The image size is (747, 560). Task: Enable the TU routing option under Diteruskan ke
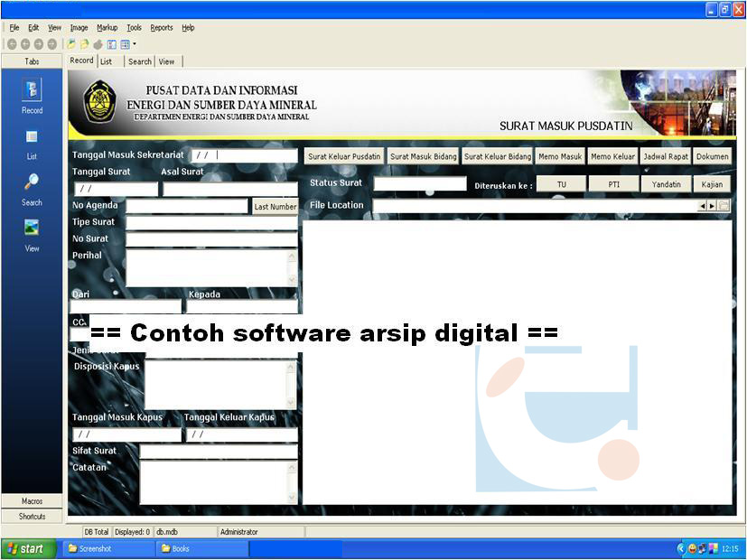(561, 183)
